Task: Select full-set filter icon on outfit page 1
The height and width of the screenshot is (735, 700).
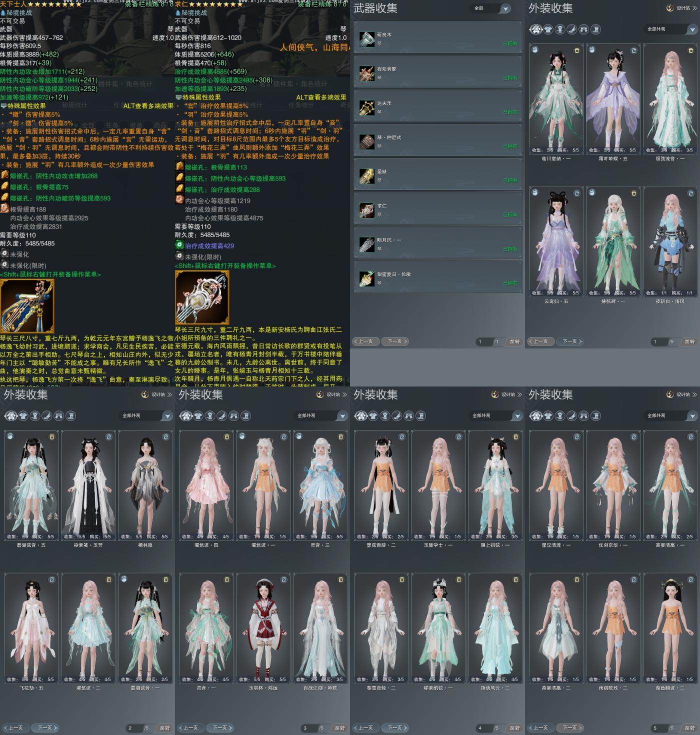Action: [536, 29]
